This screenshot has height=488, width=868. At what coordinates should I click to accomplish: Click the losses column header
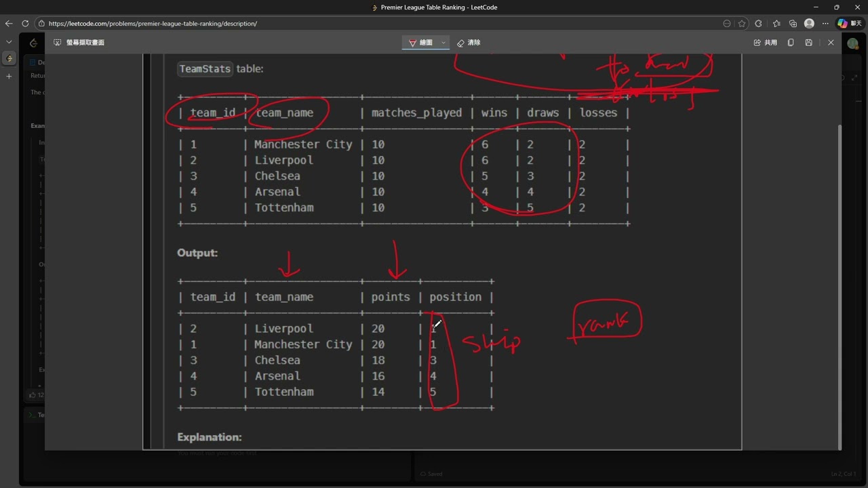[x=598, y=113]
